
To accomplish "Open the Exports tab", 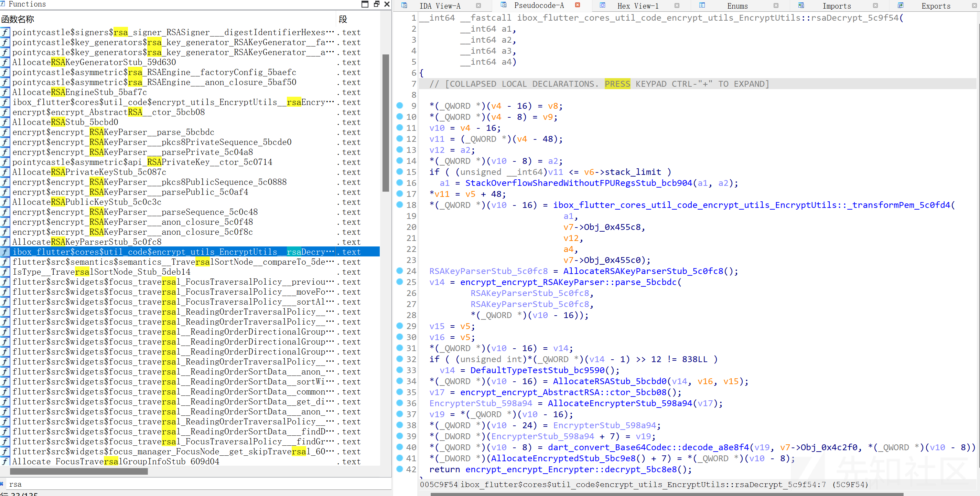I will tap(936, 6).
